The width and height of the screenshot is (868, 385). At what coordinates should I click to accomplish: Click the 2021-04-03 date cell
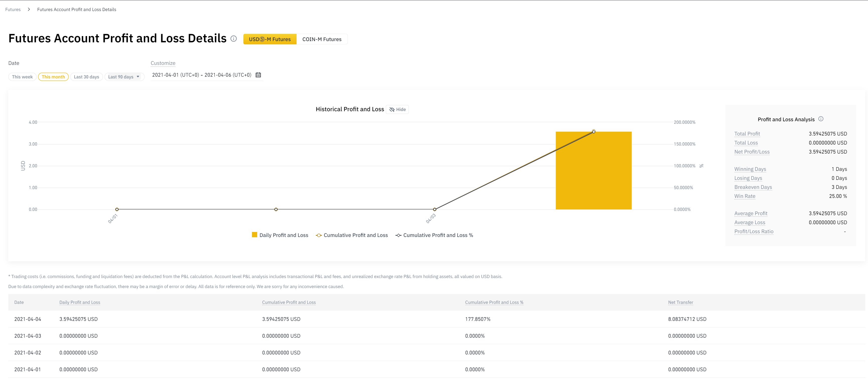point(28,336)
